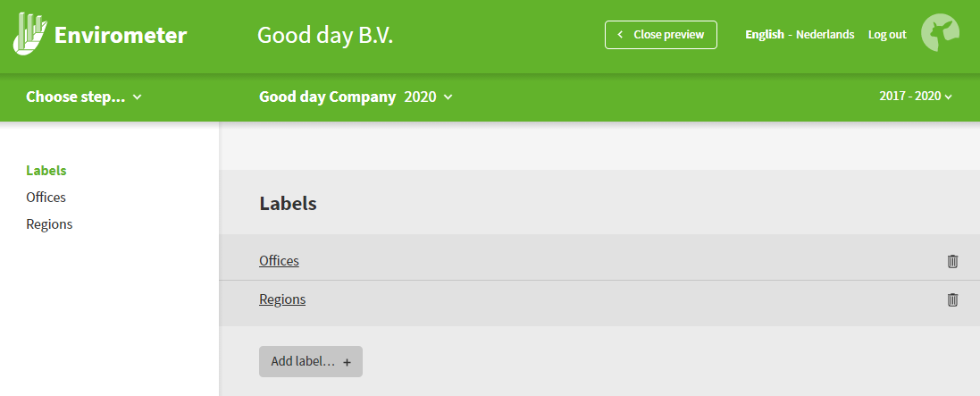980x396 pixels.
Task: Select Offices in the left sidebar
Action: point(46,197)
